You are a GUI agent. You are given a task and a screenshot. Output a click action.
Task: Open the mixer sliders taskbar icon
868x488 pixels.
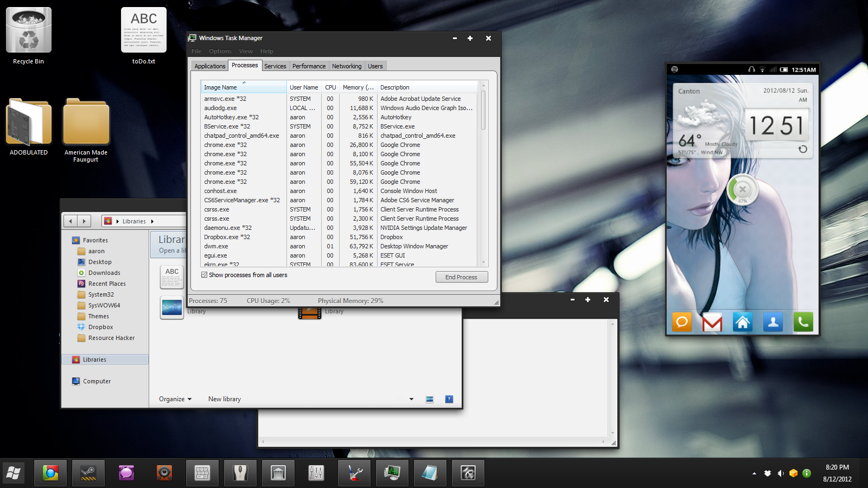(x=316, y=473)
